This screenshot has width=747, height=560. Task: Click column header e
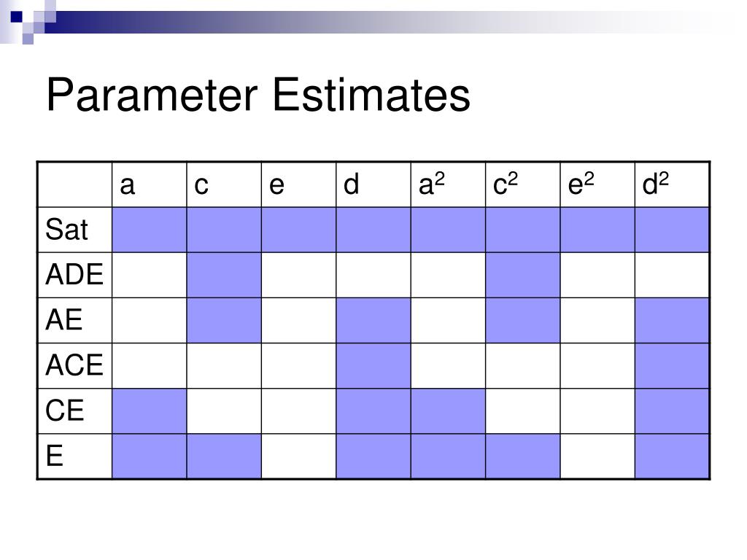pyautogui.click(x=276, y=184)
